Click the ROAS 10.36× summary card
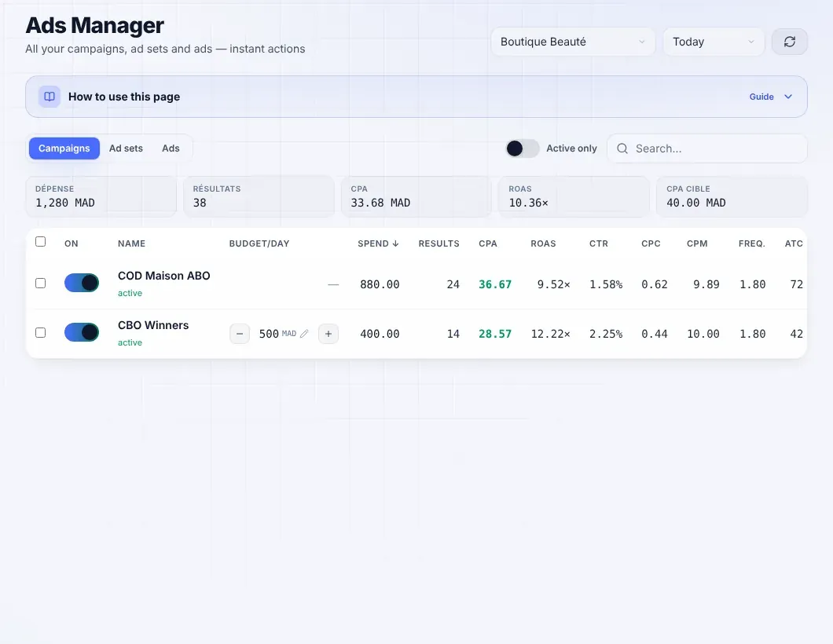 574,196
